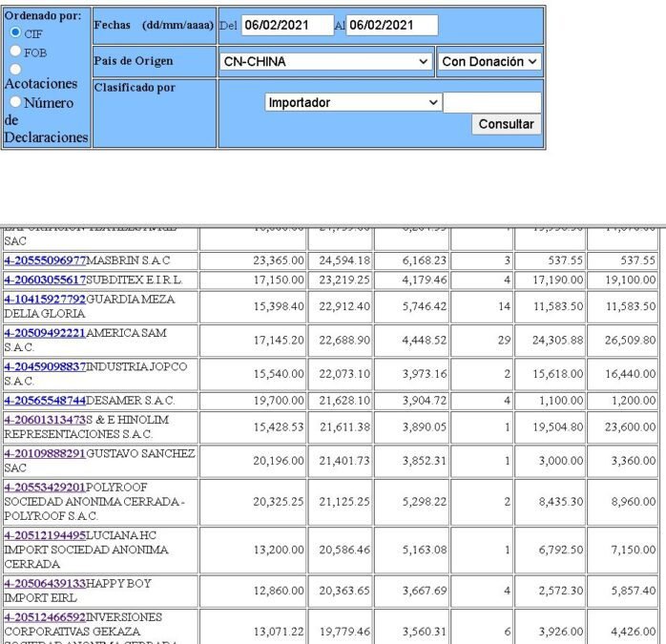The width and height of the screenshot is (666, 644).
Task: Open the Con Donación dropdown
Action: point(489,62)
